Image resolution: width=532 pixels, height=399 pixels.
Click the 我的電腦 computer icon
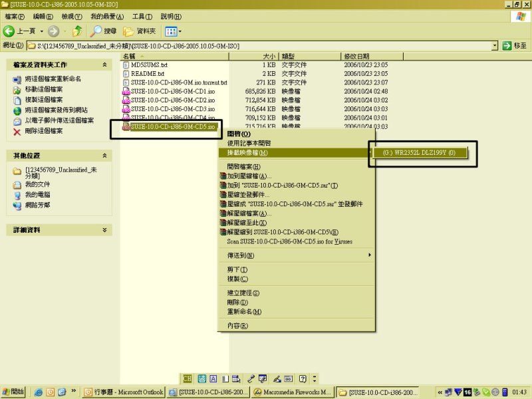pos(17,195)
